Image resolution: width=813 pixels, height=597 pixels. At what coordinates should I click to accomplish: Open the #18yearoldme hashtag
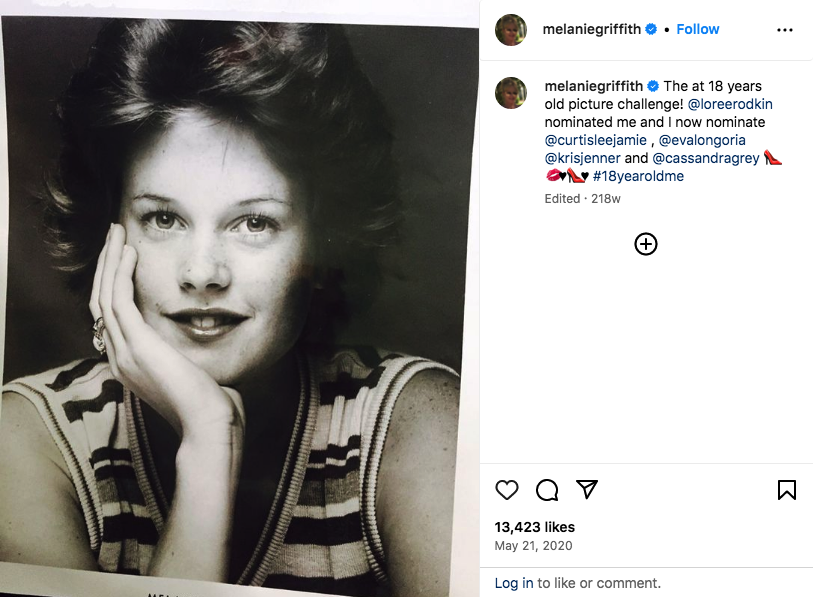(x=638, y=176)
